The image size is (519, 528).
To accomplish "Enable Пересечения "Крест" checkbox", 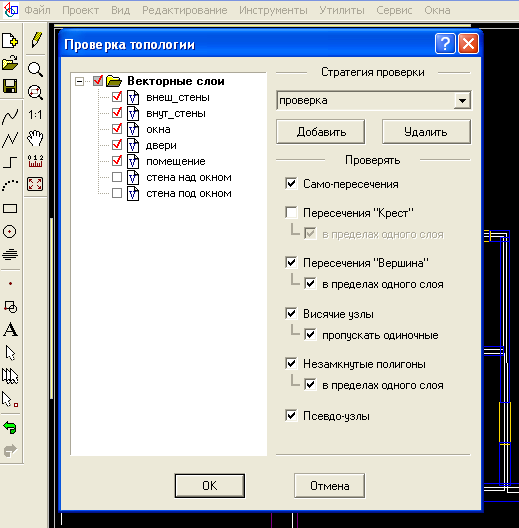I will pos(291,212).
